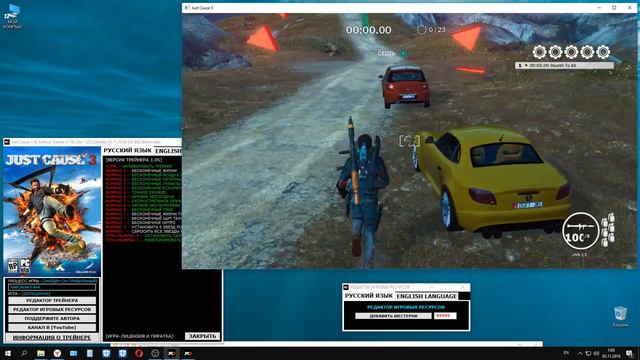The width and height of the screenshot is (640, 360).
Task: Click ДОБАВИТЬ ШЕСТЕРНИ button
Action: point(393,316)
